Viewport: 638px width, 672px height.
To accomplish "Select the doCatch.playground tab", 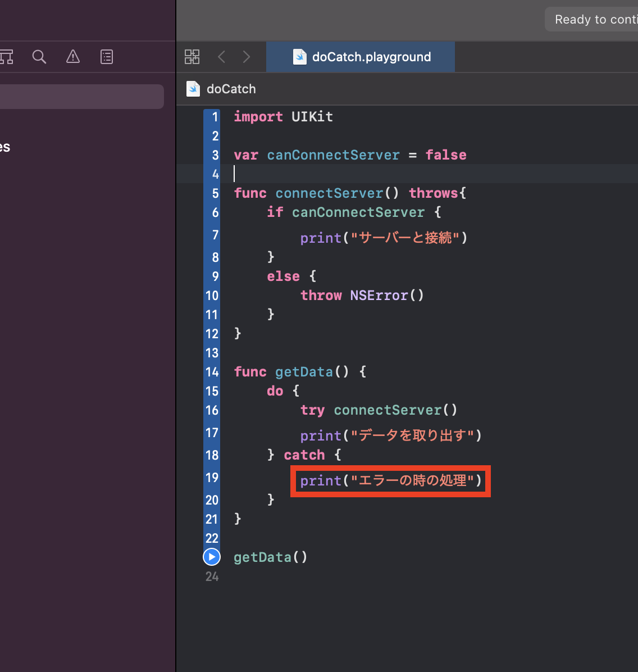I will [361, 57].
